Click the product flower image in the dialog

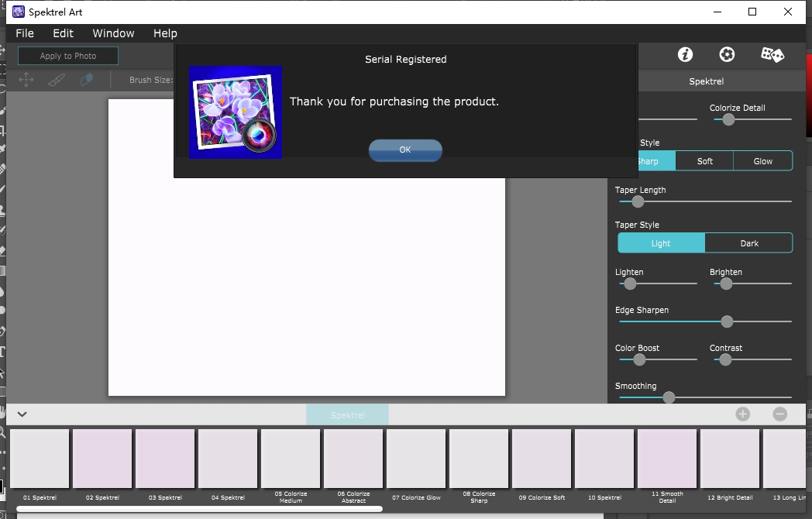(236, 112)
